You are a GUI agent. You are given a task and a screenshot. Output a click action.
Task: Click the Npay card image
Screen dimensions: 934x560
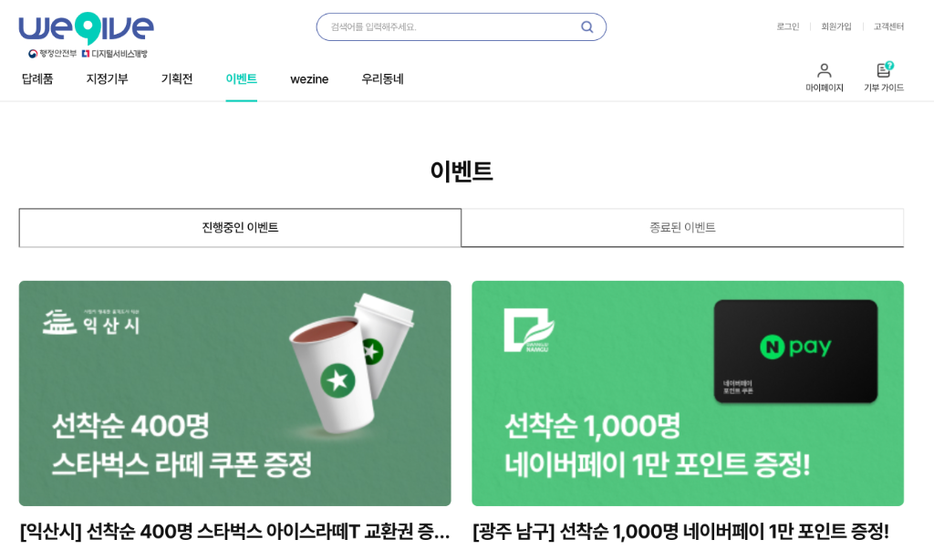795,351
